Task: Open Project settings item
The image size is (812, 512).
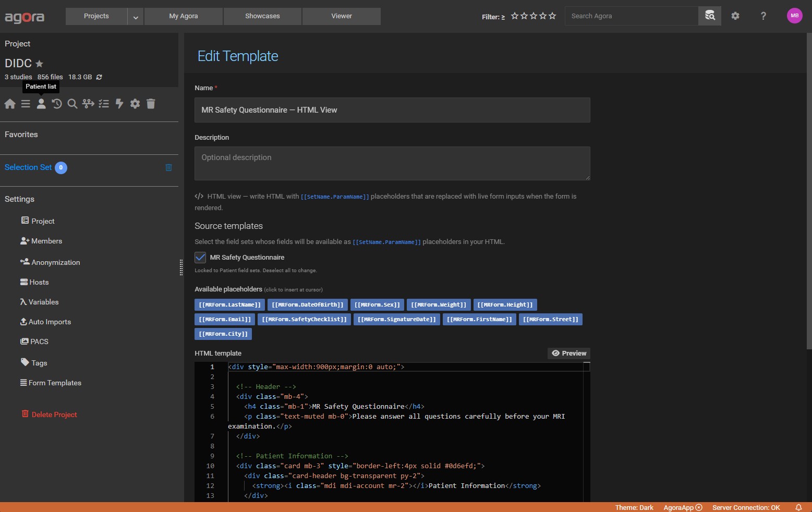Action: tap(38, 221)
